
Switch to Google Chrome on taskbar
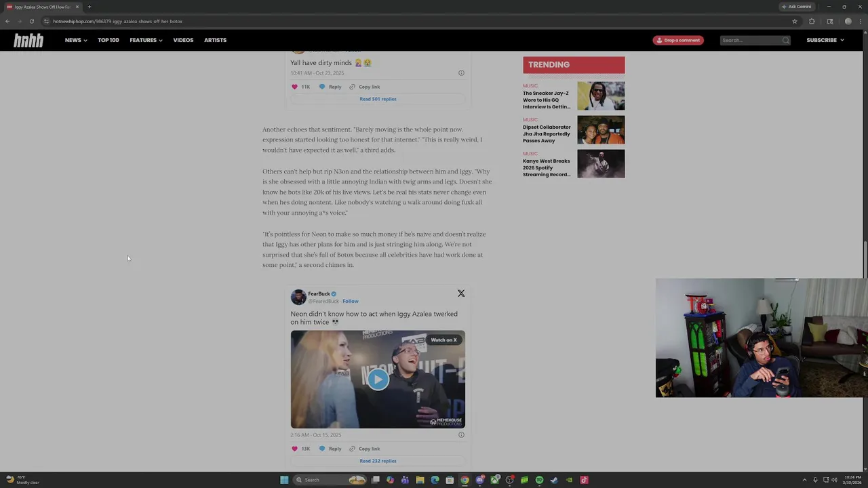[465, 480]
